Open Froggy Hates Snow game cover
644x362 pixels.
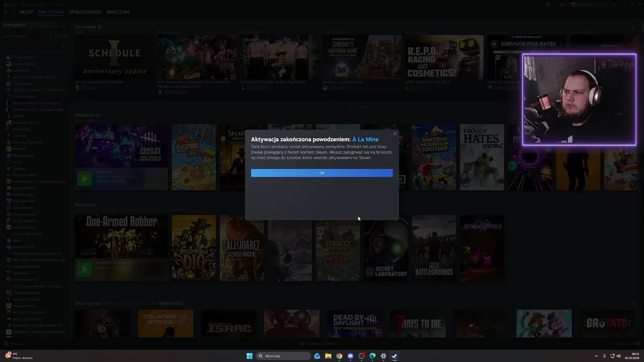[482, 157]
